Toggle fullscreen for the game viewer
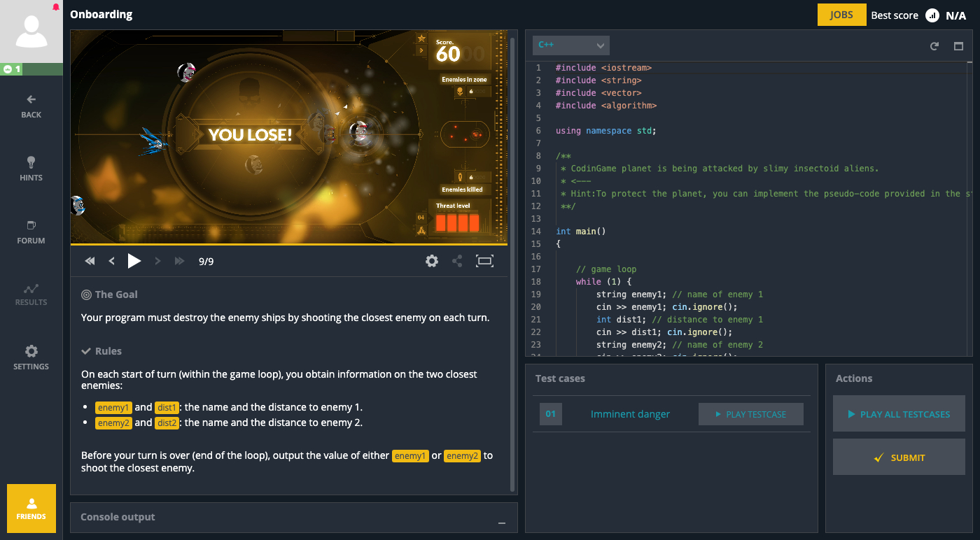 tap(484, 261)
